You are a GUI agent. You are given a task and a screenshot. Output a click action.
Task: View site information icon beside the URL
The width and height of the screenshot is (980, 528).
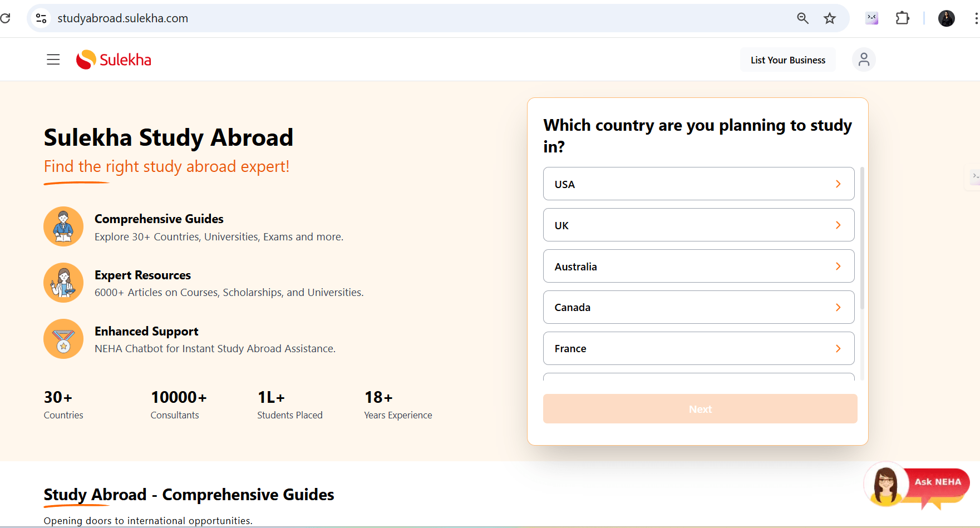pos(41,18)
